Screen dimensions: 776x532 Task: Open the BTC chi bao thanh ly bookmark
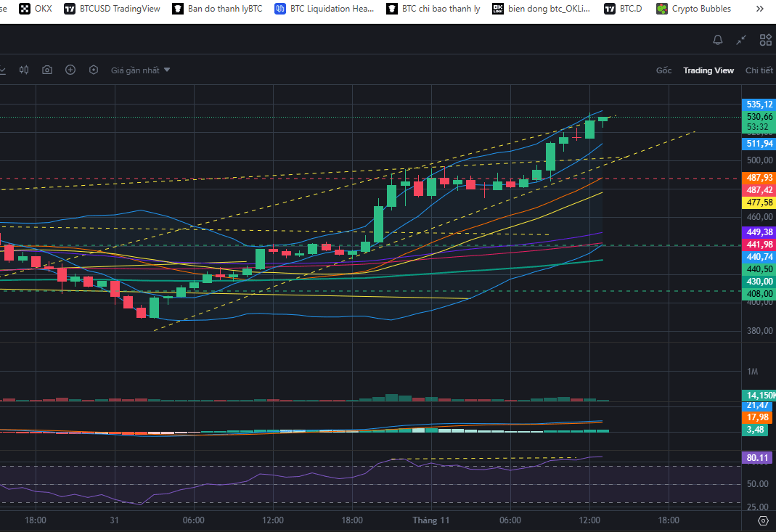point(433,9)
